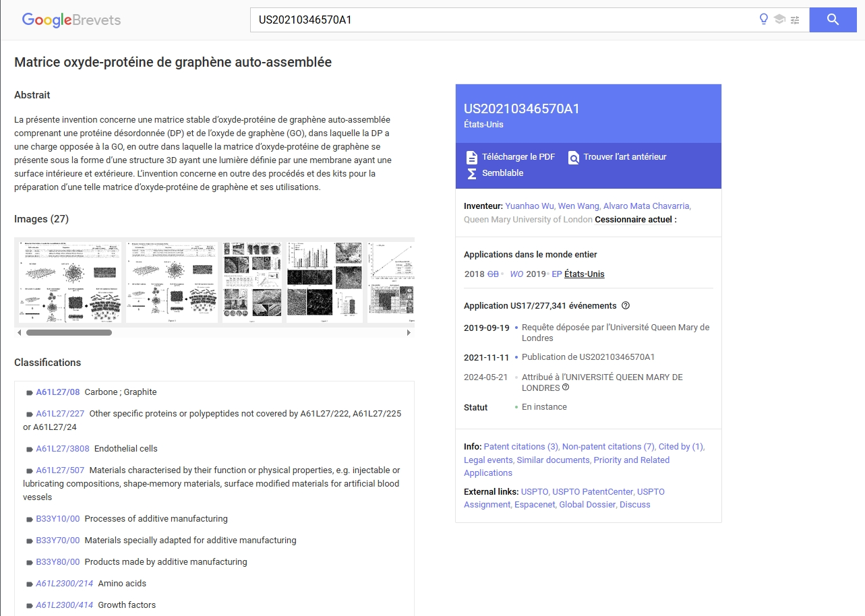Open the Google Brevets home logo

[71, 20]
